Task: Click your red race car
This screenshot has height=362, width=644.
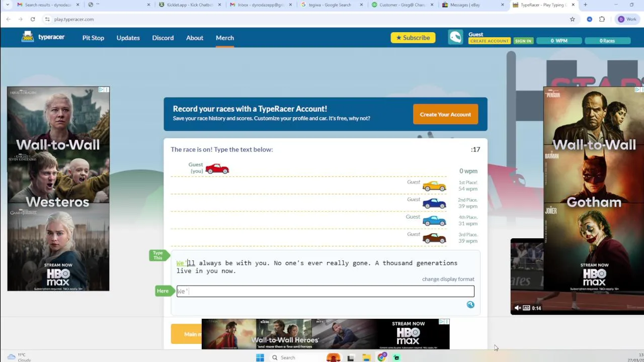Action: click(x=217, y=169)
